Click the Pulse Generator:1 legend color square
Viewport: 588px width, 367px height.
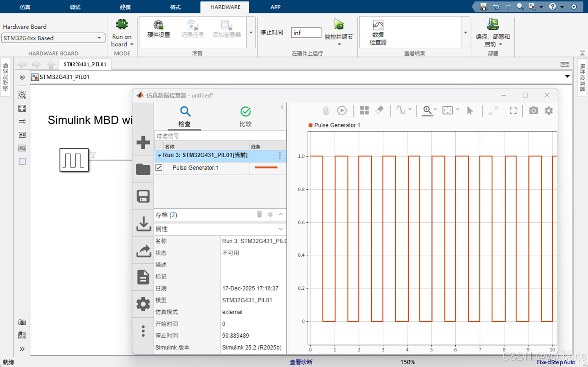click(x=310, y=125)
